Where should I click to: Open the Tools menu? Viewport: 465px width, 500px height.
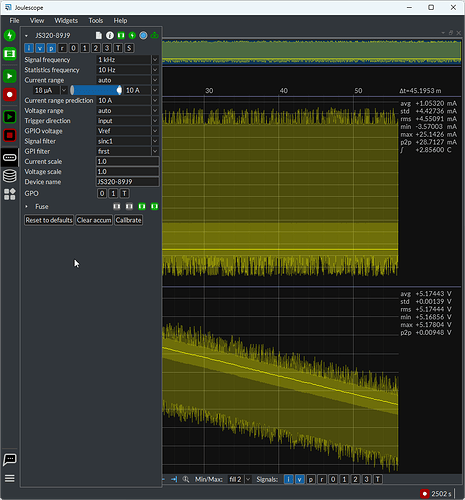click(x=96, y=21)
